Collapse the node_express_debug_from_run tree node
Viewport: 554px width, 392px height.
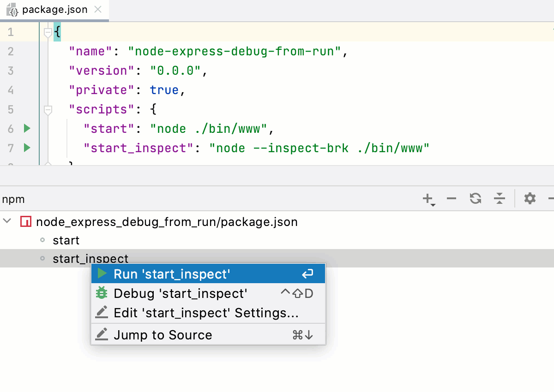[x=6, y=221]
